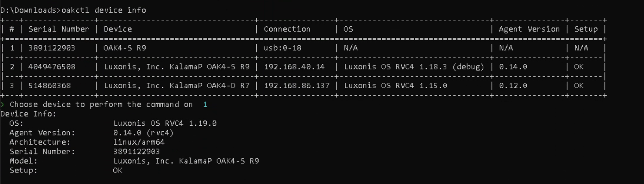Screen dimensions: 644x184
Task: Click the 'Serial Number' column header
Action: pos(59,29)
